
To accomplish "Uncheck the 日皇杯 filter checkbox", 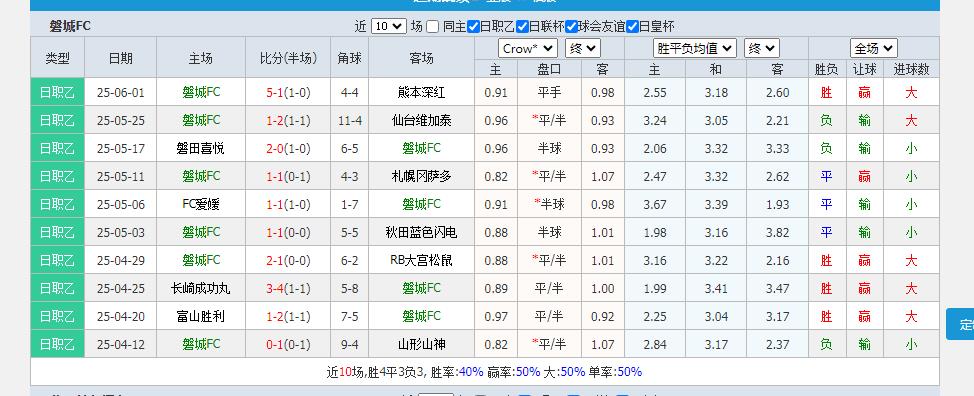I will pyautogui.click(x=632, y=27).
